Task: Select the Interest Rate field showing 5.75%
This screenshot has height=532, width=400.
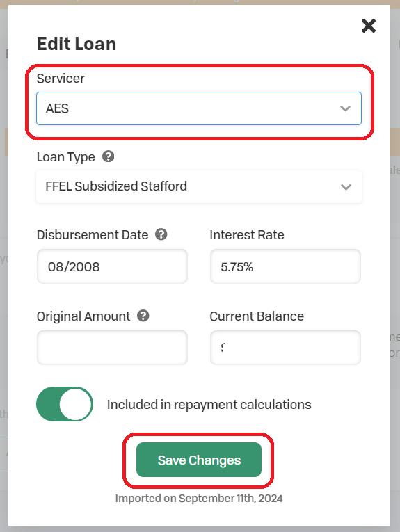Action: point(285,266)
